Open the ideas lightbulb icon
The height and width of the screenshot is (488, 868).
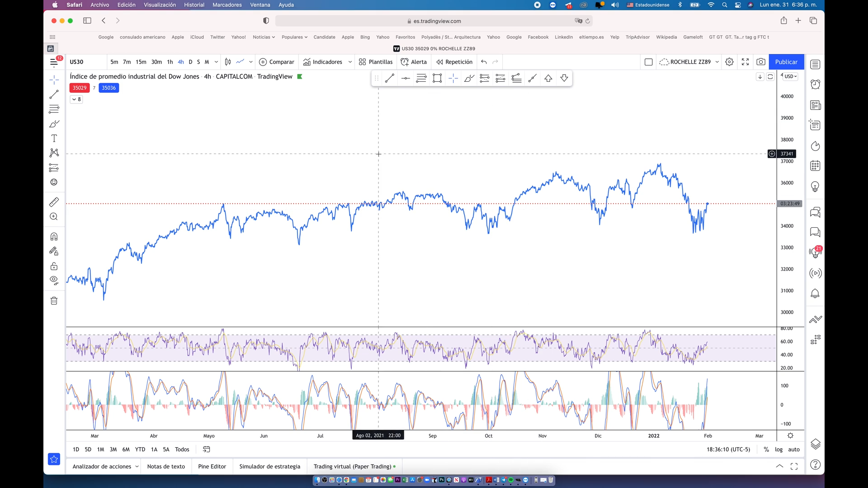click(x=815, y=187)
